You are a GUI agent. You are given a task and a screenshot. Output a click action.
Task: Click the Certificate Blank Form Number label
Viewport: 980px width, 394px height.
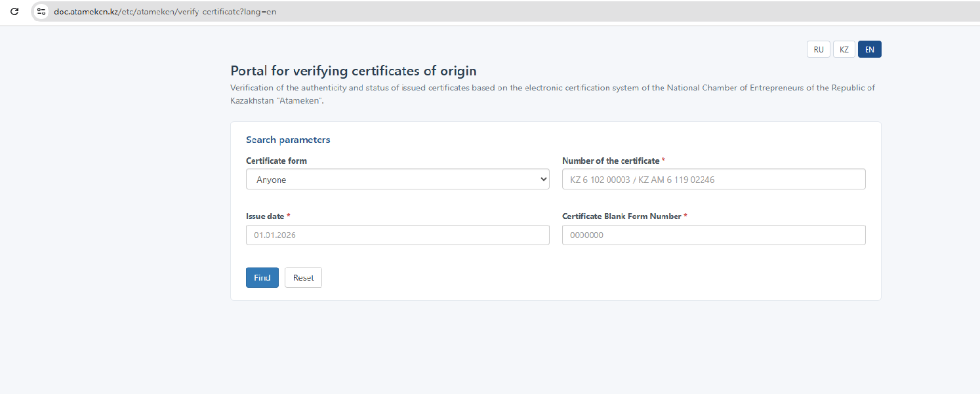pos(624,216)
